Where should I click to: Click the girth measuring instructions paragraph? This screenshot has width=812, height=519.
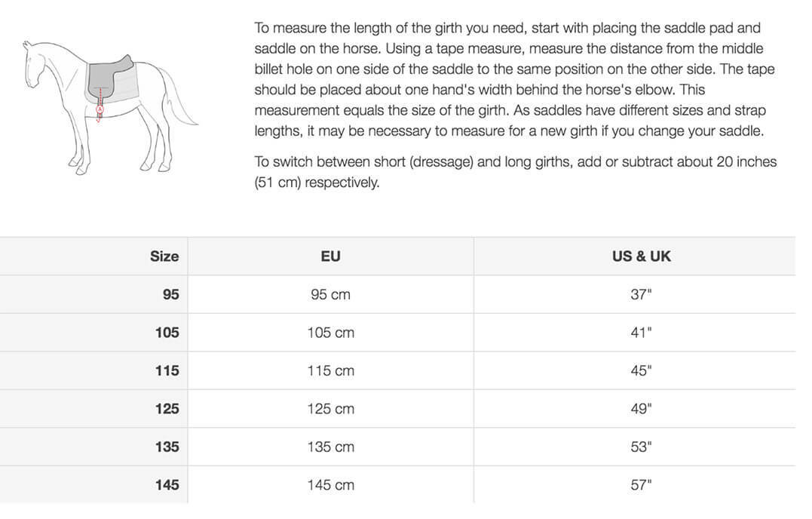(515, 79)
